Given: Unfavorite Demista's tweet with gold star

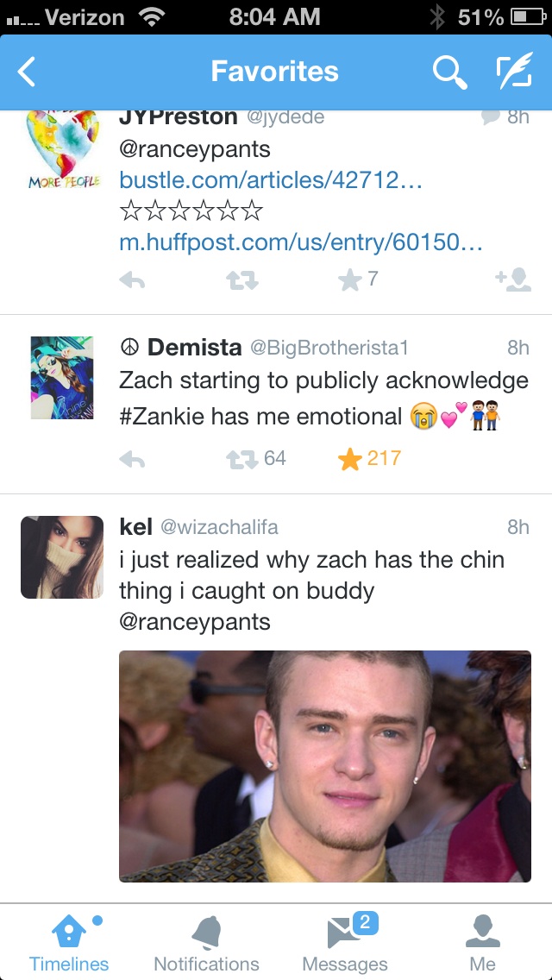Looking at the screenshot, I should 369,459.
